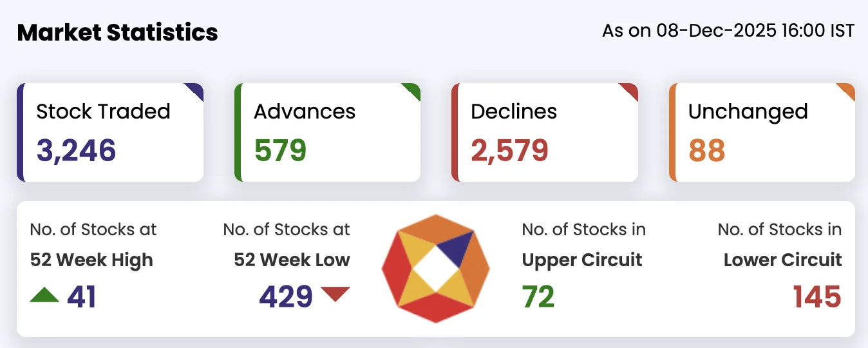The width and height of the screenshot is (868, 348).
Task: Open the 52 Week High label
Action: click(91, 260)
